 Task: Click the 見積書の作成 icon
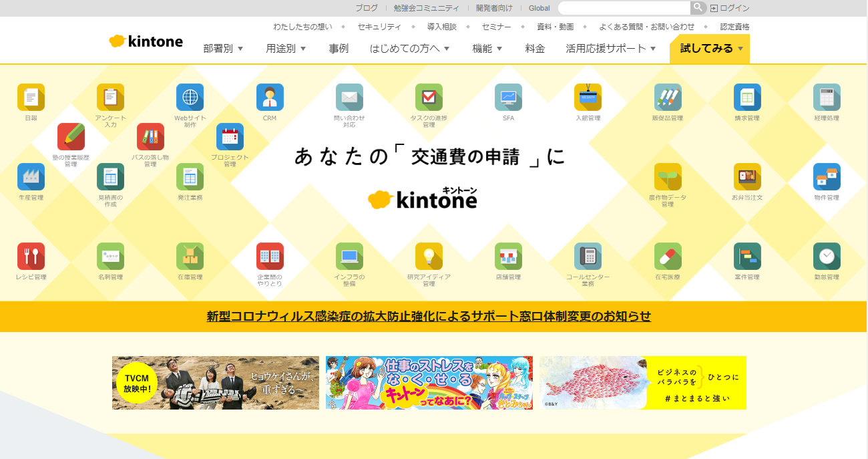[110, 176]
